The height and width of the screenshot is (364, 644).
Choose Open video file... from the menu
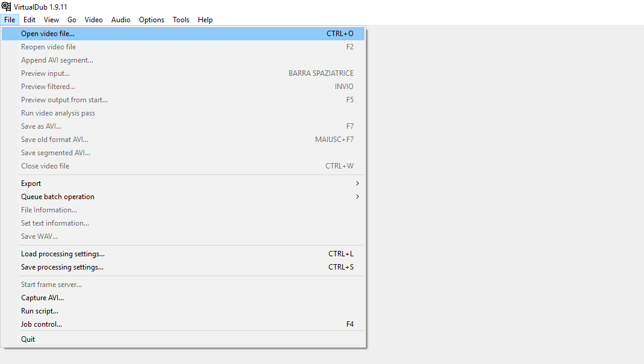(x=183, y=34)
